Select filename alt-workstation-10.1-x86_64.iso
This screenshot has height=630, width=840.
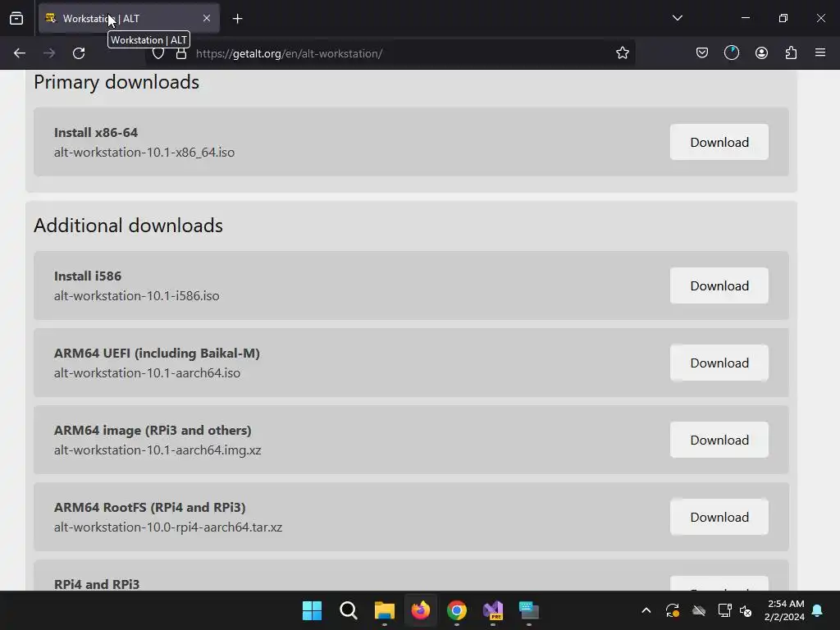[144, 152]
